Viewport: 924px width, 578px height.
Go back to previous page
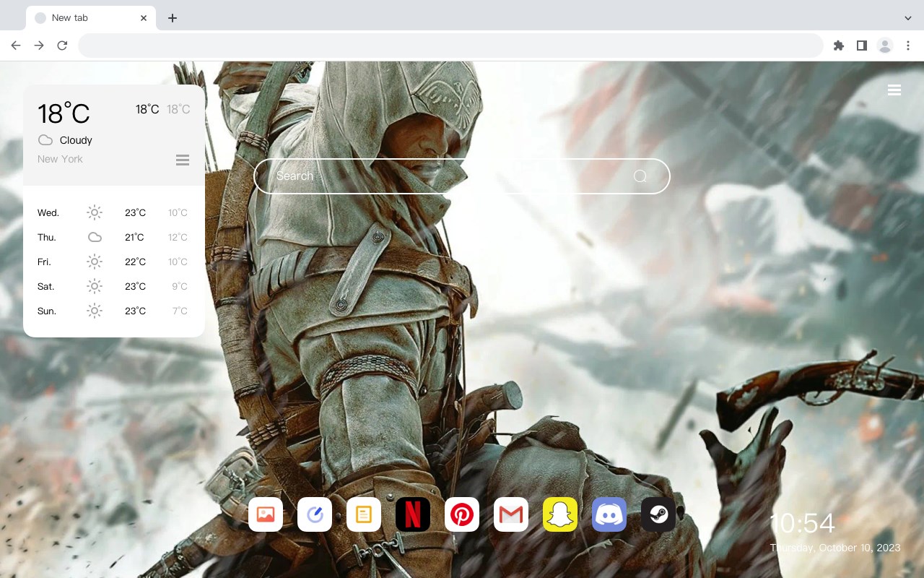[x=16, y=46]
